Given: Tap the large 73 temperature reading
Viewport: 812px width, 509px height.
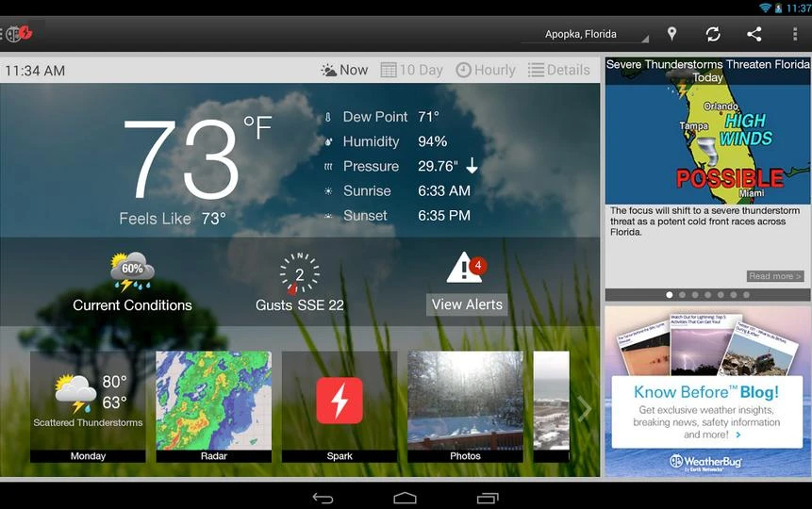Looking at the screenshot, I should coord(181,159).
